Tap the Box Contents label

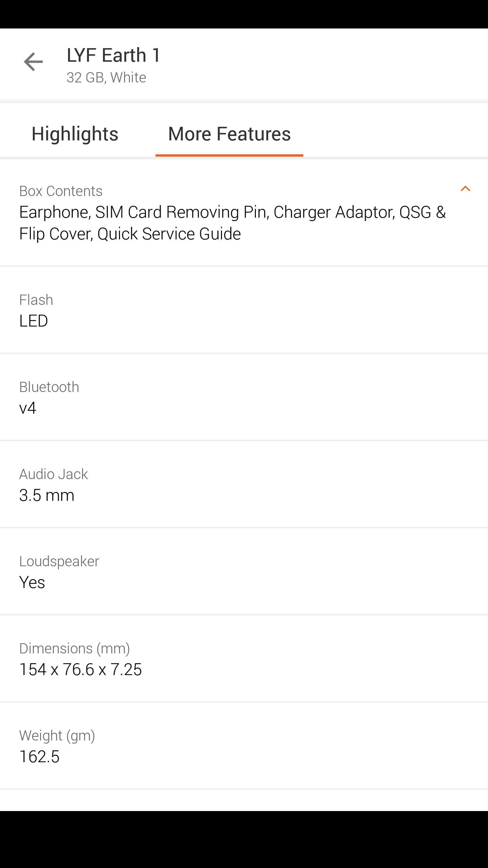(61, 191)
